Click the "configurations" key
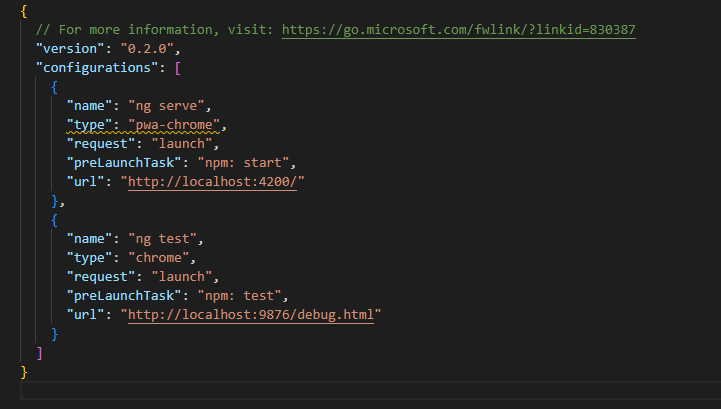This screenshot has width=721, height=409. (x=97, y=67)
